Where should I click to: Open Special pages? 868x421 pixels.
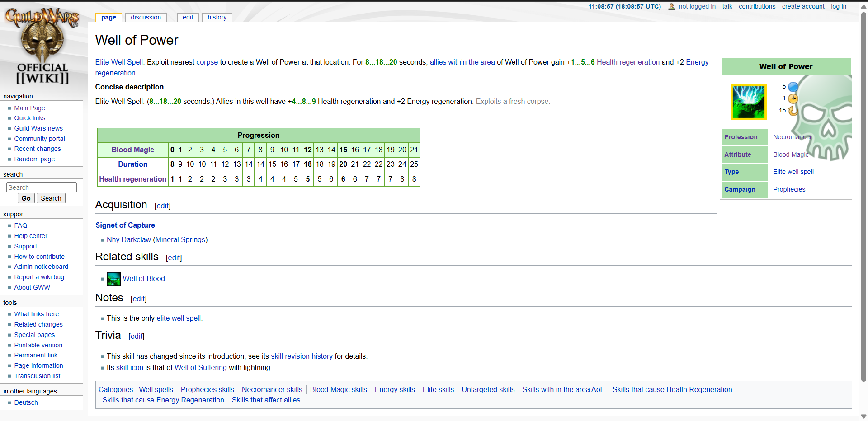pos(34,335)
